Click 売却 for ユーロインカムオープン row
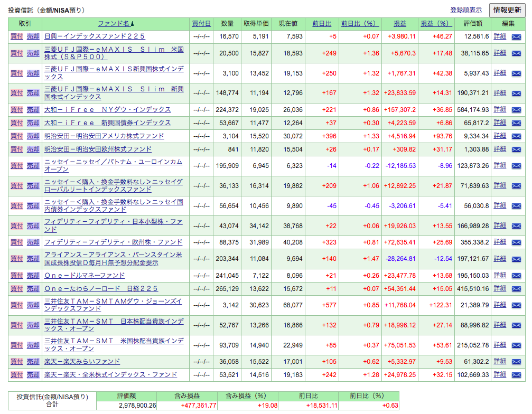The height and width of the screenshot is (414, 532). point(33,165)
